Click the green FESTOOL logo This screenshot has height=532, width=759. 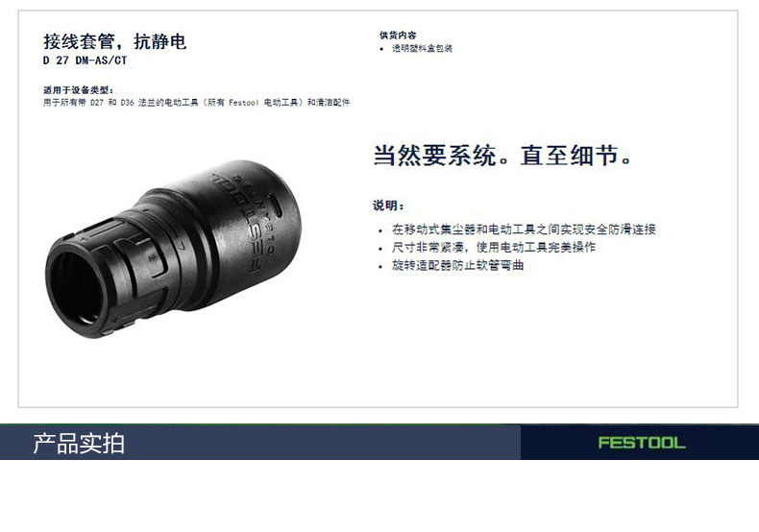(642, 443)
